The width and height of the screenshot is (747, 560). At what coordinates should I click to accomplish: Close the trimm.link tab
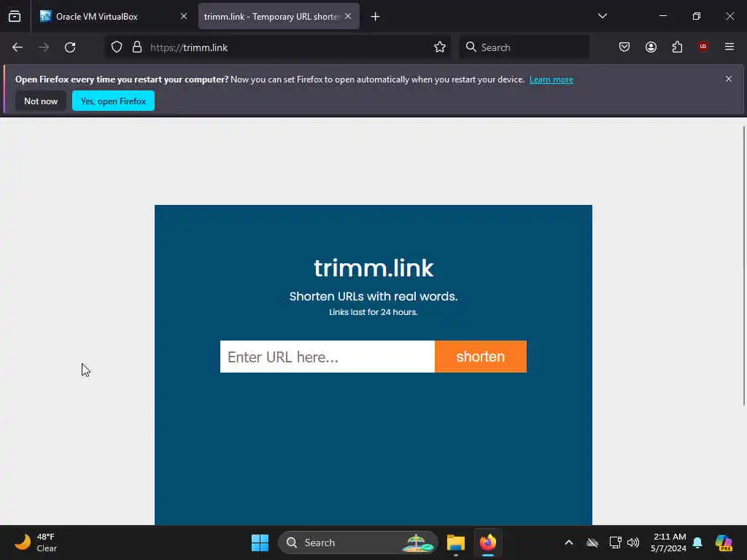coord(348,16)
